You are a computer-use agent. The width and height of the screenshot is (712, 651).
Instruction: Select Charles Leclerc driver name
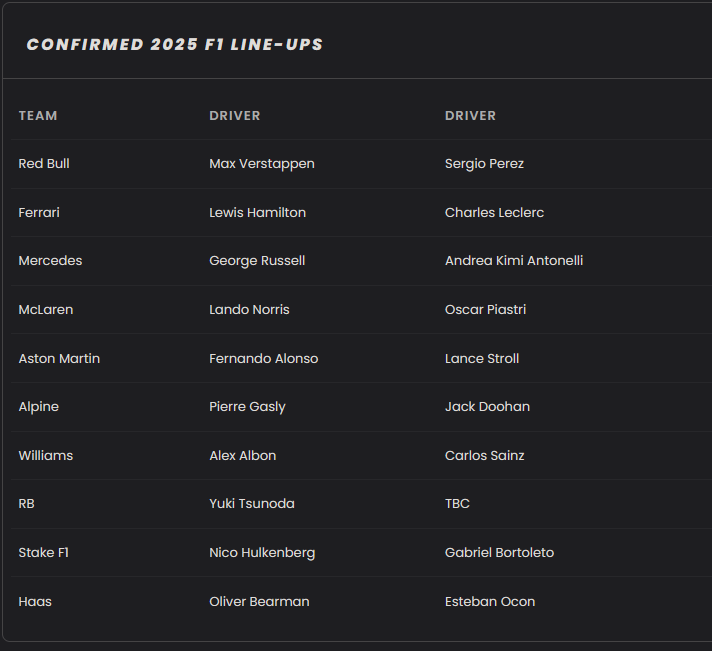click(494, 212)
